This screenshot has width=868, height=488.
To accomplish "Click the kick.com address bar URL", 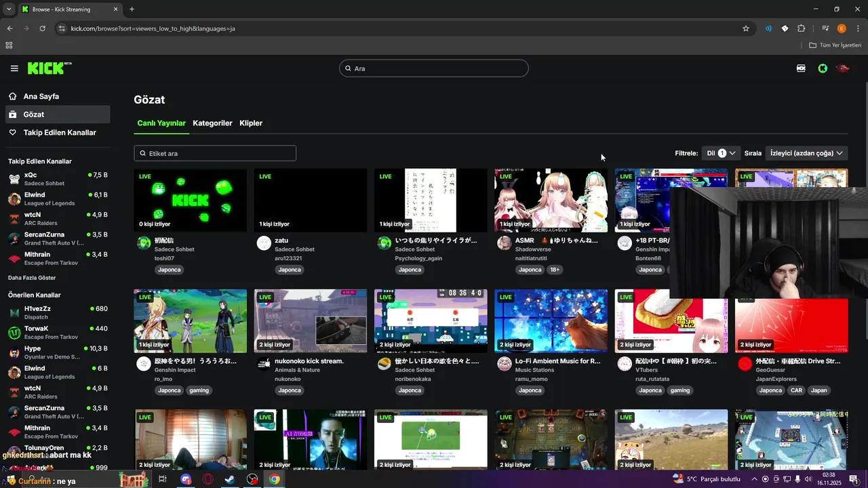I will (153, 28).
